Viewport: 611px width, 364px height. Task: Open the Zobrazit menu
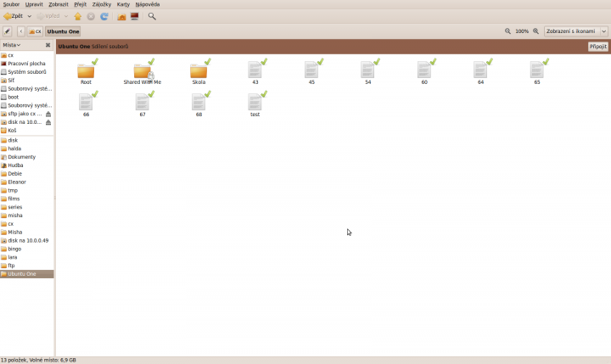59,4
